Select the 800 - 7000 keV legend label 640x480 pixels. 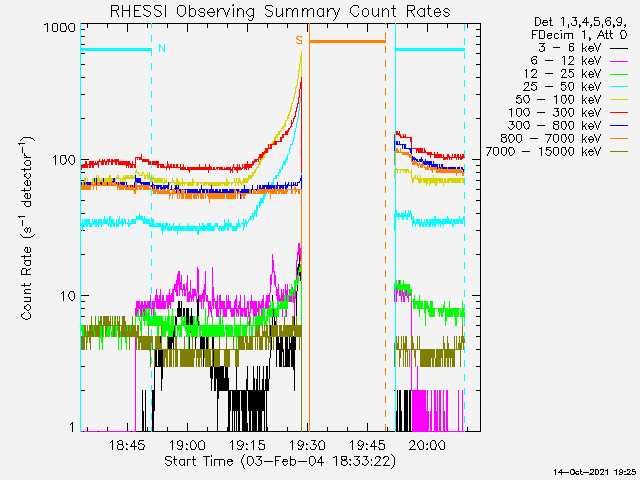(x=551, y=139)
